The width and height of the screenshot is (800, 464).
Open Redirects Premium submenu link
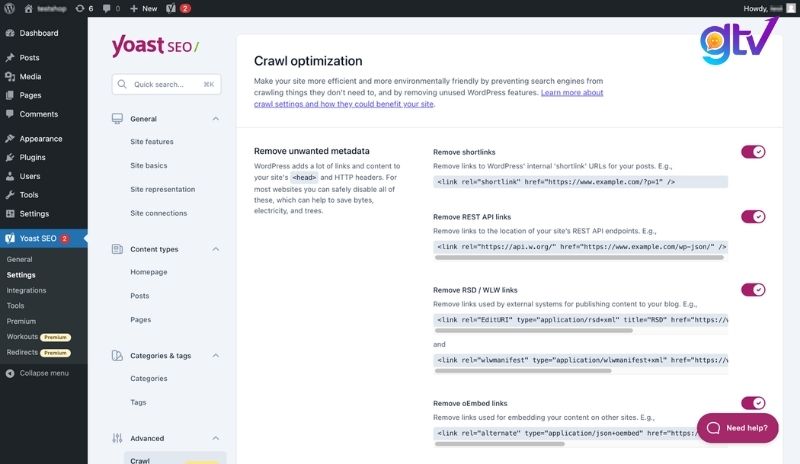[x=39, y=352]
